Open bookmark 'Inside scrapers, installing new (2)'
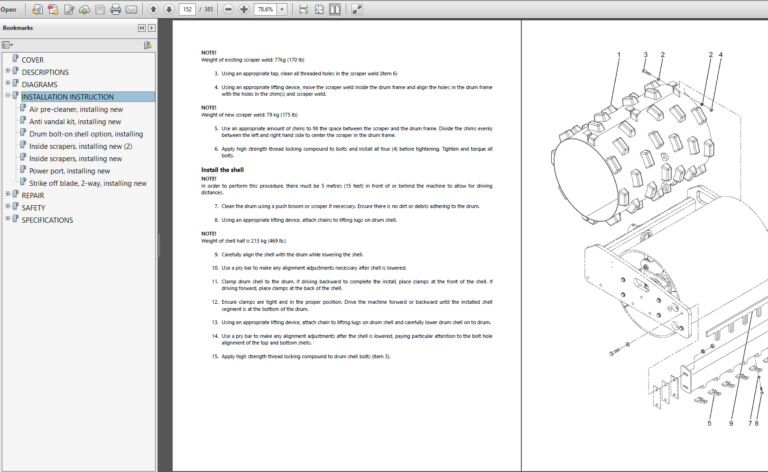This screenshot has height=472, width=768. click(x=81, y=146)
